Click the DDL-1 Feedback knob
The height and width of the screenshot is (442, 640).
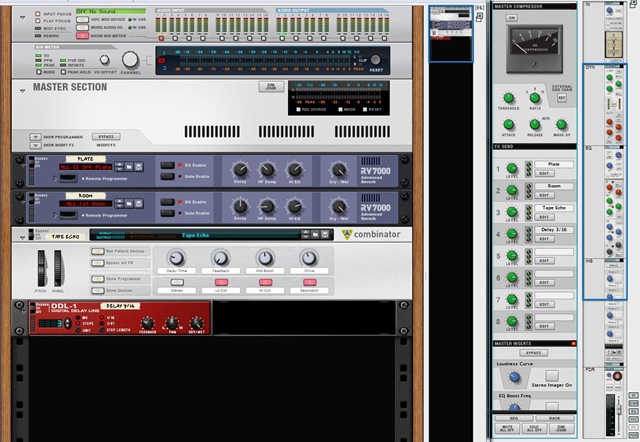click(147, 323)
